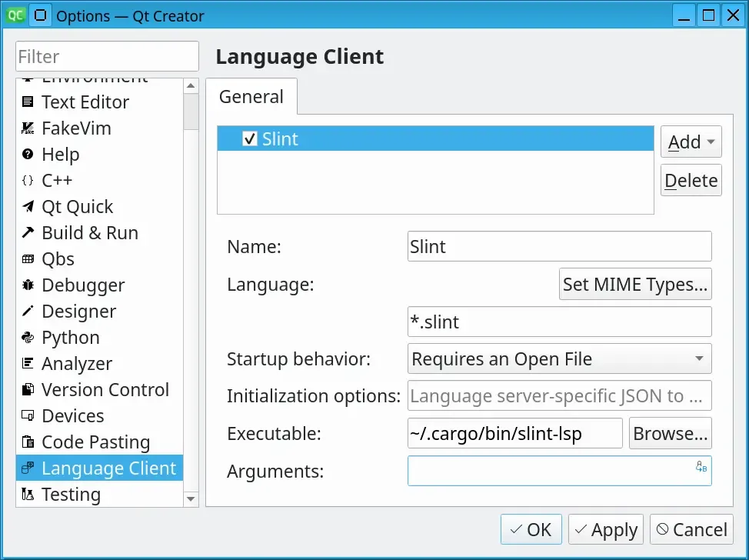Screen dimensions: 749x560
Task: Click the Debugger bug icon
Action: click(27, 285)
